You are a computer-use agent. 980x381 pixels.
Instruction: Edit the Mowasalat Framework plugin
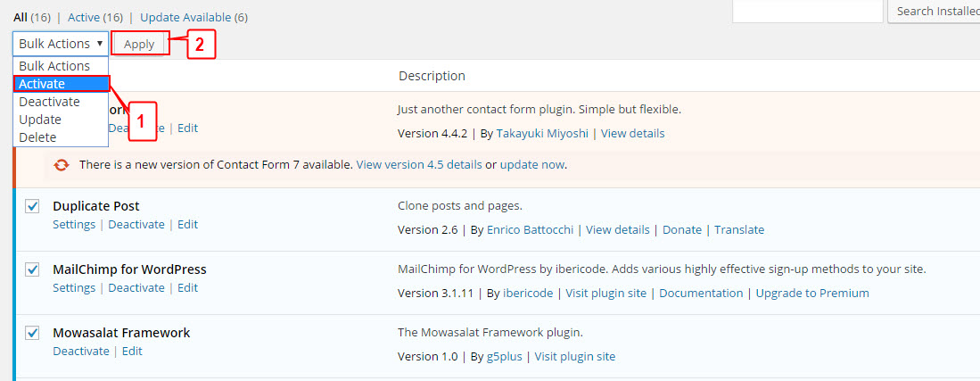(132, 351)
